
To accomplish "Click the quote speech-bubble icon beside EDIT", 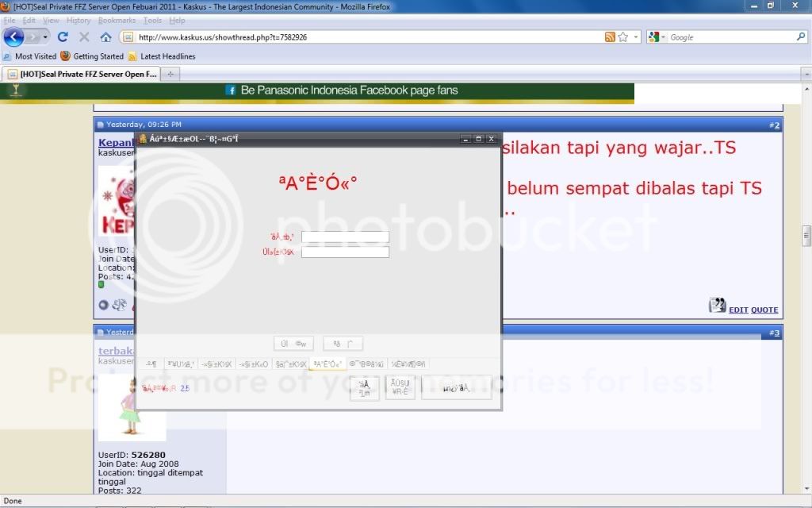I will (717, 306).
